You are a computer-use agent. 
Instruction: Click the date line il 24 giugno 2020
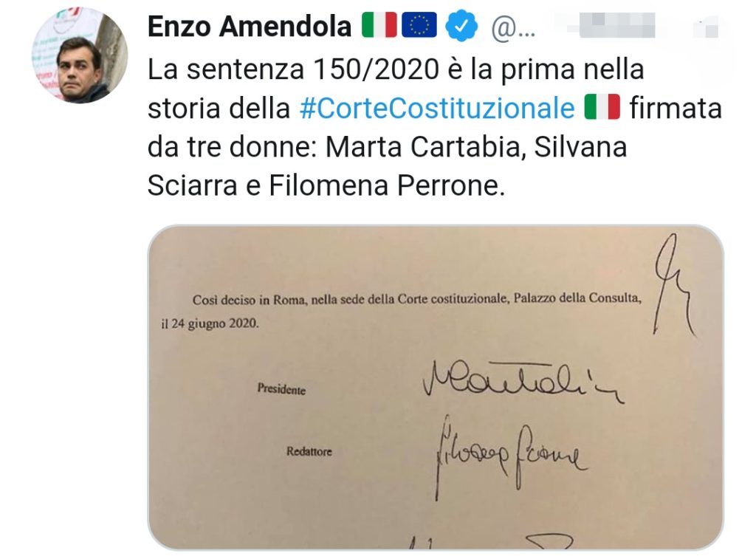coord(210,323)
